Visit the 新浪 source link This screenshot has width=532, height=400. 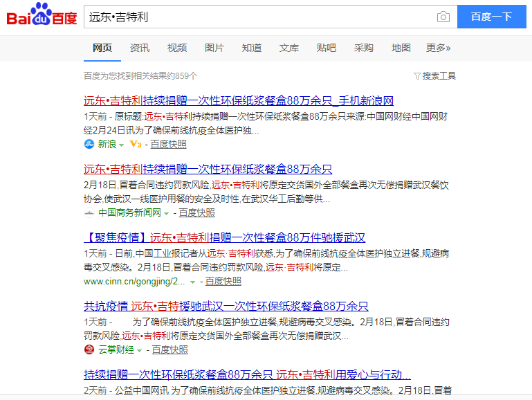(107, 145)
